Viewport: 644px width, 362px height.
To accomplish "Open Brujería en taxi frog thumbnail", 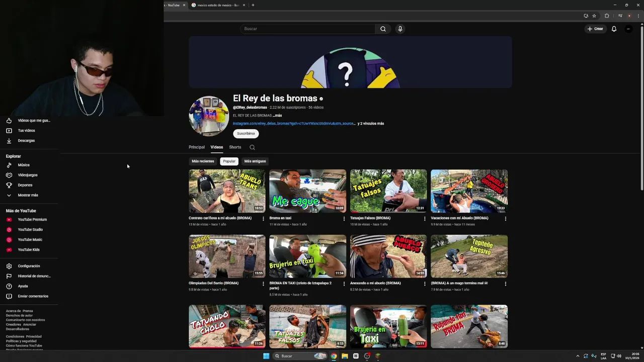I will (x=307, y=256).
